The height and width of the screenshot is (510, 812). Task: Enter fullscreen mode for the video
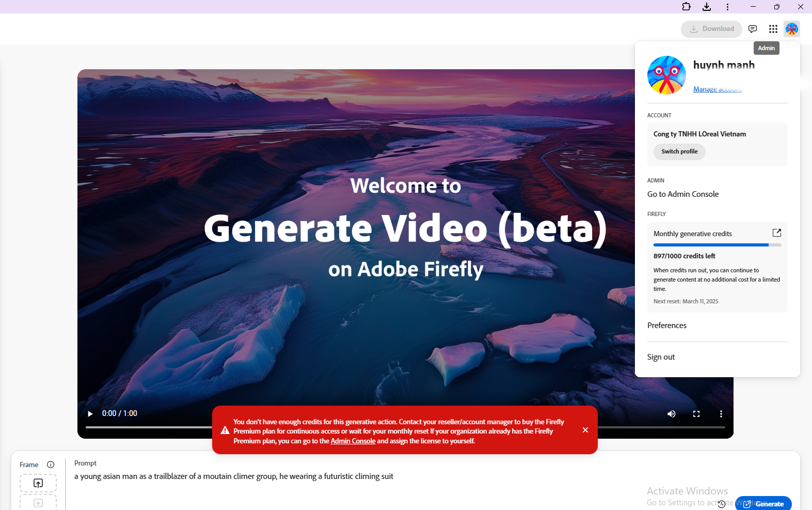[x=696, y=414]
